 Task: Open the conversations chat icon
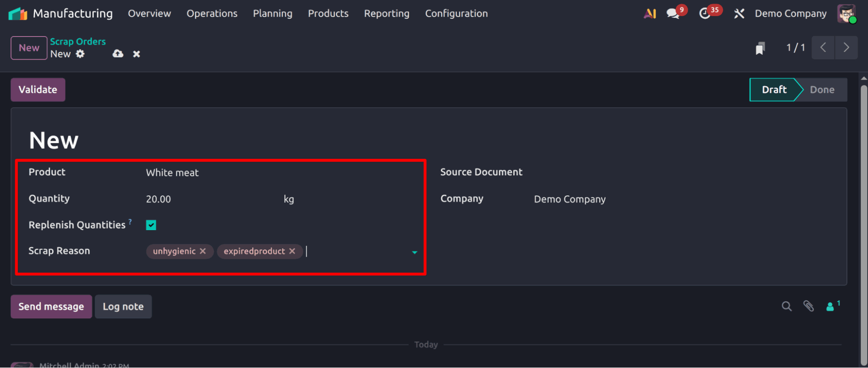673,14
